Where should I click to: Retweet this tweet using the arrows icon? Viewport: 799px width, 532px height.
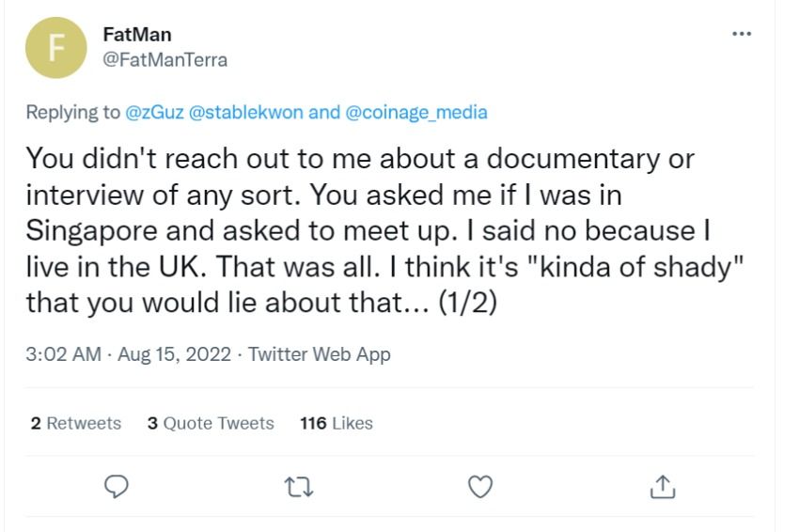[x=297, y=486]
